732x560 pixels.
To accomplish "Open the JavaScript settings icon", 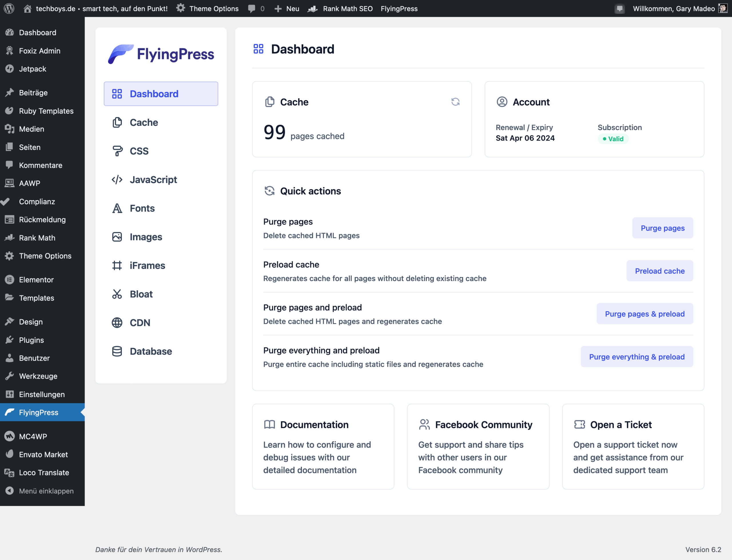I will point(117,179).
